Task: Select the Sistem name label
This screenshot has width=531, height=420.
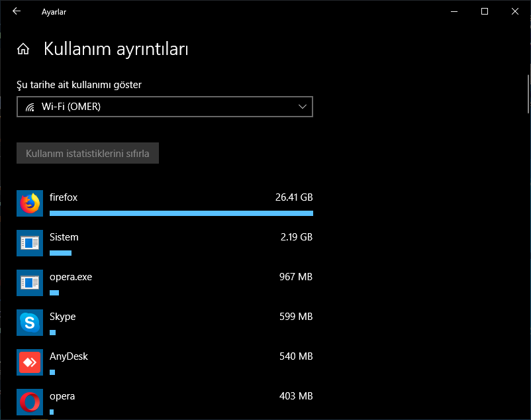Action: pos(64,237)
